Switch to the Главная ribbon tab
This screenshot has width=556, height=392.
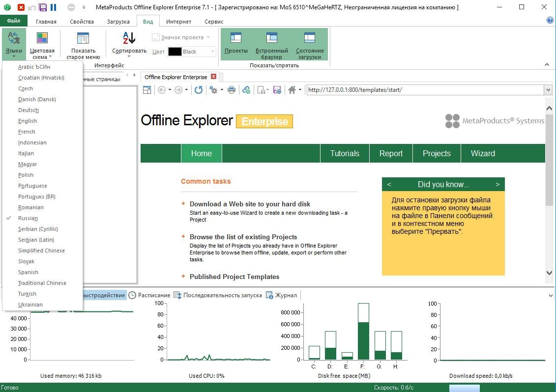(46, 22)
